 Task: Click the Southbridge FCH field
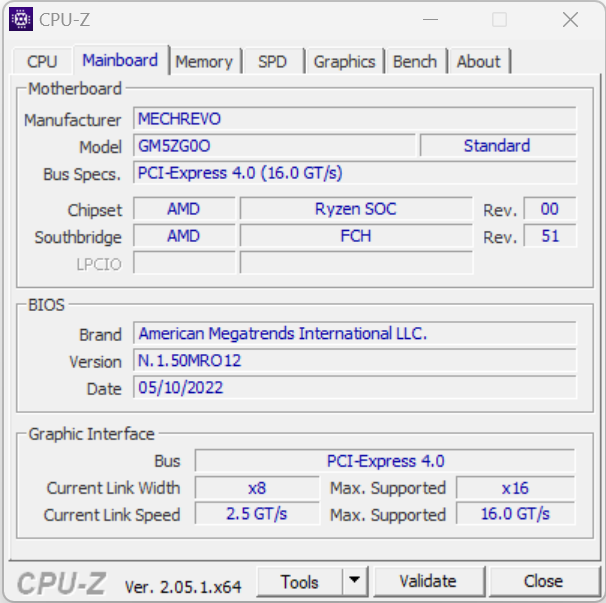[356, 236]
